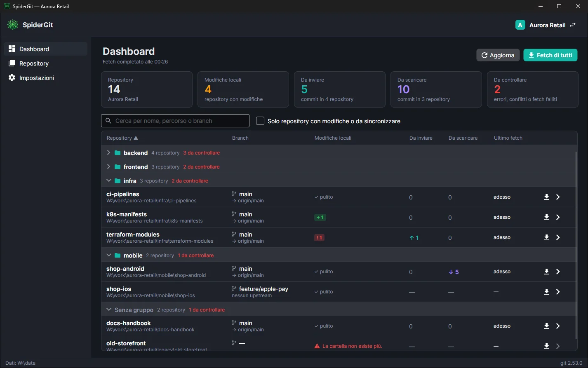This screenshot has height=368, width=588.
Task: Collapse the infra group
Action: [108, 180]
